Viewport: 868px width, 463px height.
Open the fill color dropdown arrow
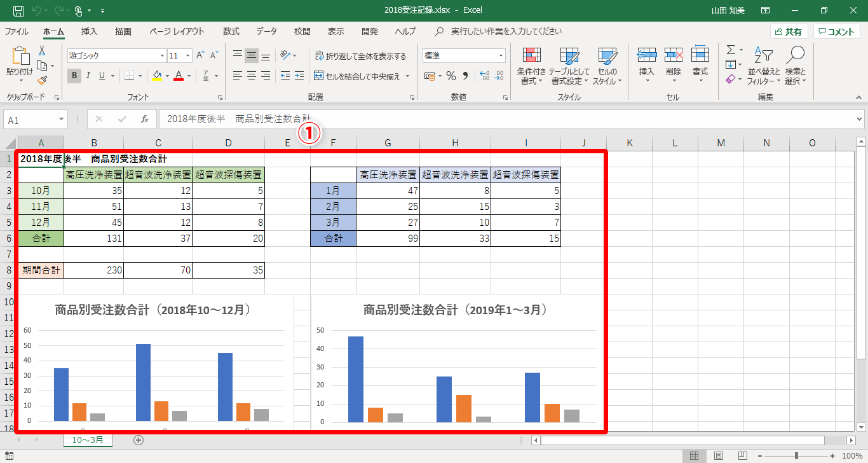pos(167,76)
